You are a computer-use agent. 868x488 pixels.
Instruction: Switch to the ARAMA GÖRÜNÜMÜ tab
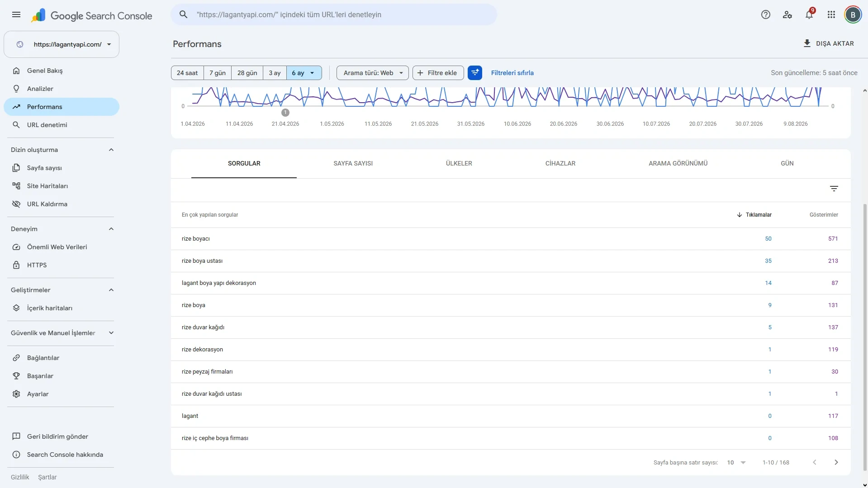[678, 163]
